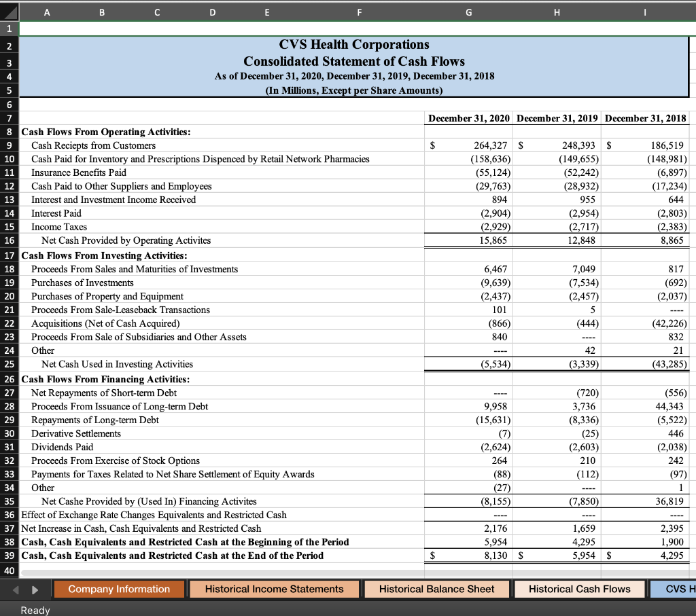The width and height of the screenshot is (696, 616).
Task: Select row header 39
Action: (x=10, y=556)
